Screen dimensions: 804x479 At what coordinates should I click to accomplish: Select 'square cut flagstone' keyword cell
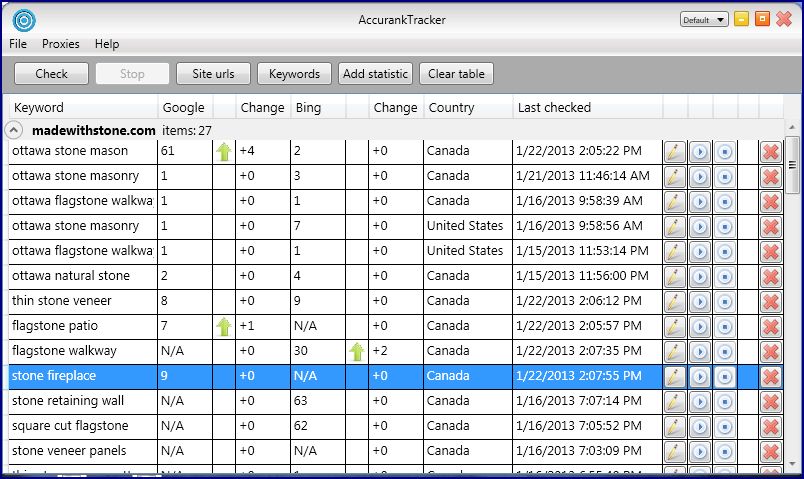click(x=83, y=427)
